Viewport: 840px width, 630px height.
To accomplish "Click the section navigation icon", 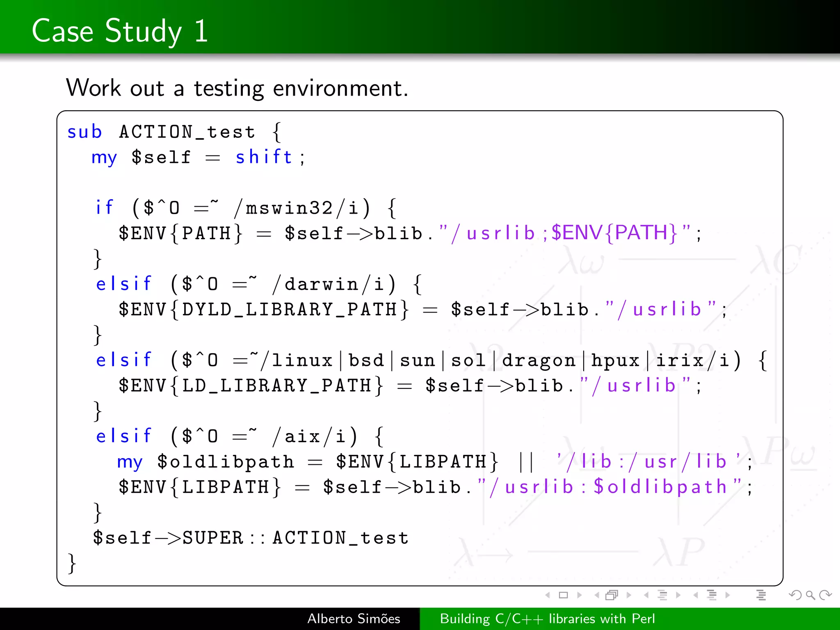I will point(712,595).
